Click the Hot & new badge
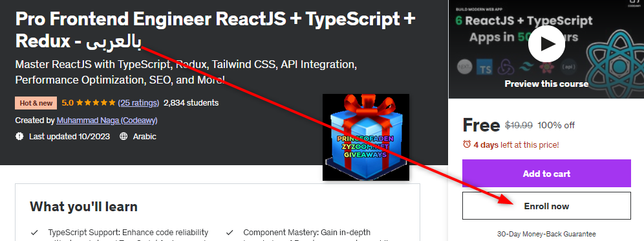The image size is (644, 241). (36, 103)
